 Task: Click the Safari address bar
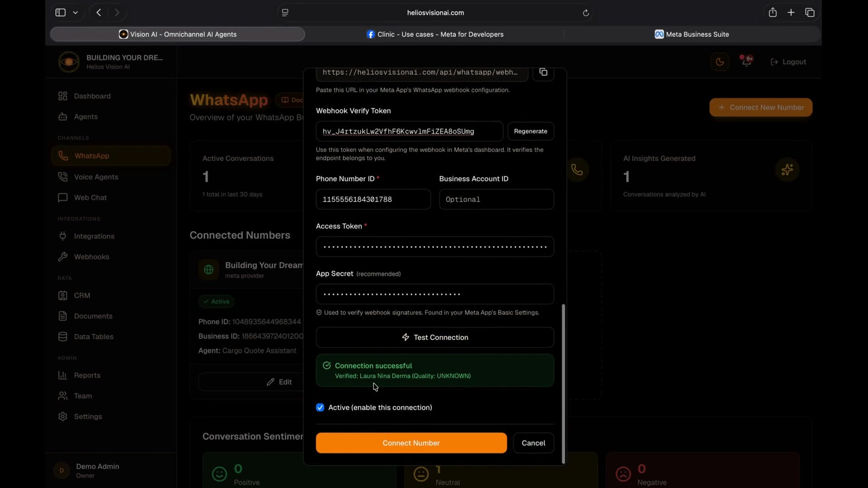(x=435, y=13)
